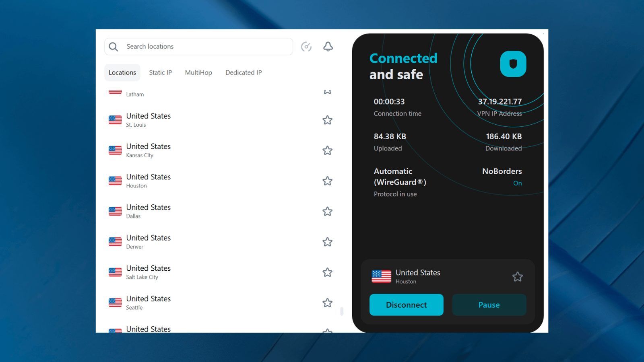Favorite the Houston server in list
644x362 pixels.
pyautogui.click(x=328, y=181)
